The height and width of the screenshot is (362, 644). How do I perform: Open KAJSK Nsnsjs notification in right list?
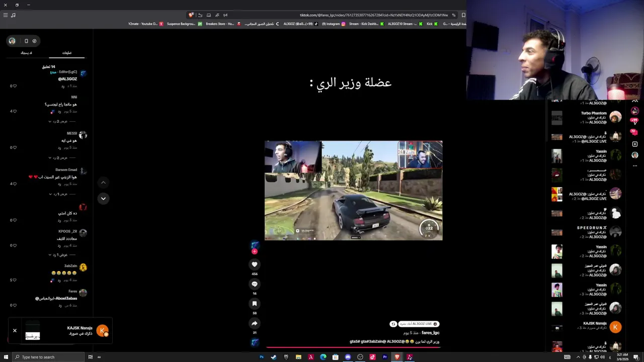click(x=587, y=328)
